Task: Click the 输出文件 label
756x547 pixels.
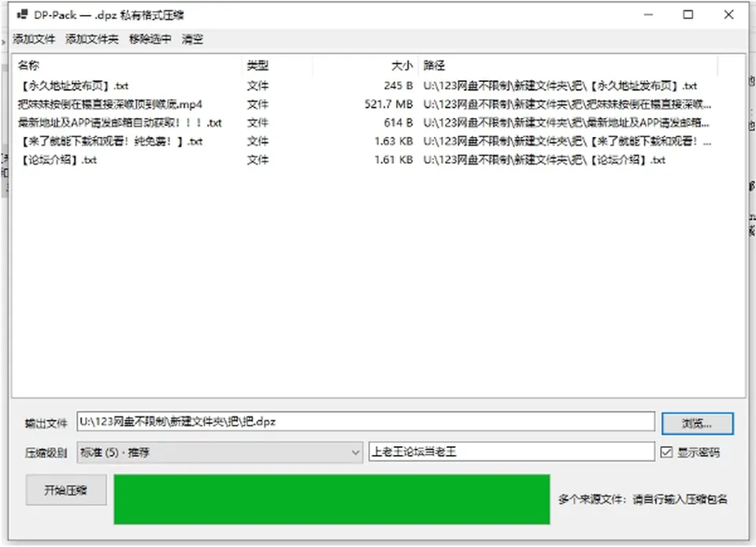Action: [x=46, y=423]
